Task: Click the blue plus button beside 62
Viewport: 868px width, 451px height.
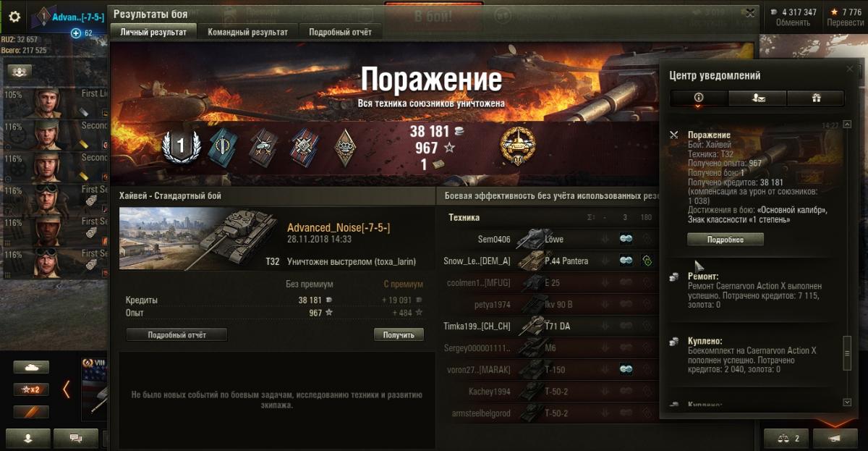Action: (76, 33)
